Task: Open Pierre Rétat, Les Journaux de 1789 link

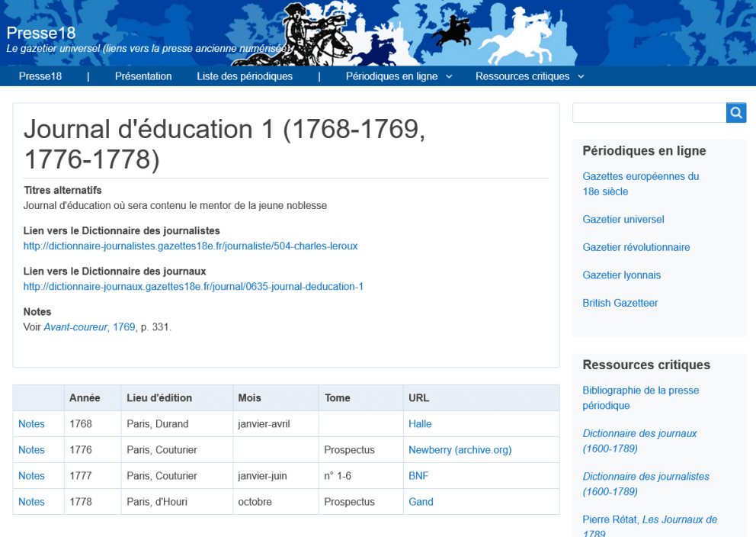Action: coord(649,526)
